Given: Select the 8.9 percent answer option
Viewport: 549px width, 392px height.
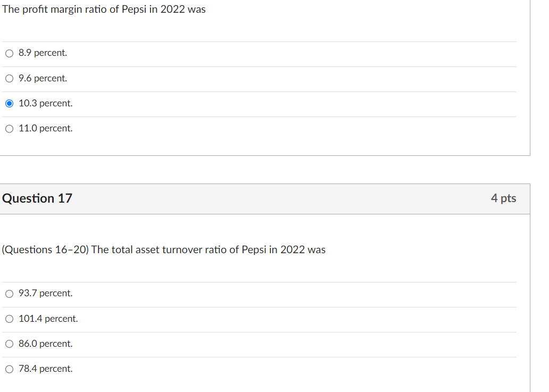Looking at the screenshot, I should pos(9,53).
